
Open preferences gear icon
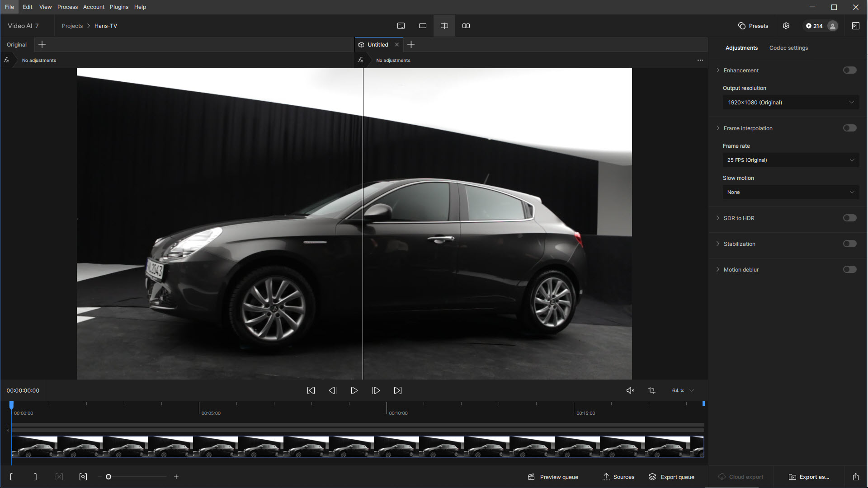click(x=786, y=26)
